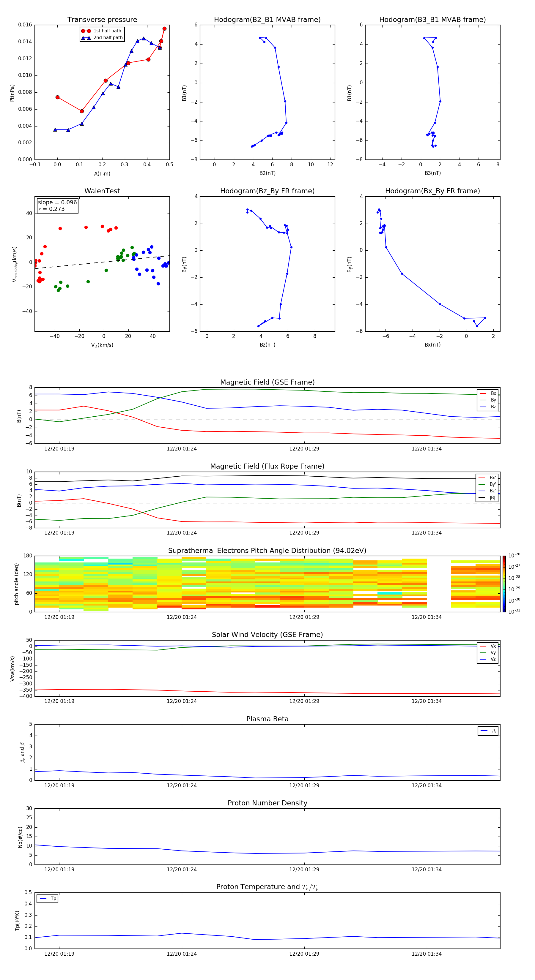535x980 pixels.
Task: Click the 'Pt(nPa)' y-axis label
Action: [12, 93]
